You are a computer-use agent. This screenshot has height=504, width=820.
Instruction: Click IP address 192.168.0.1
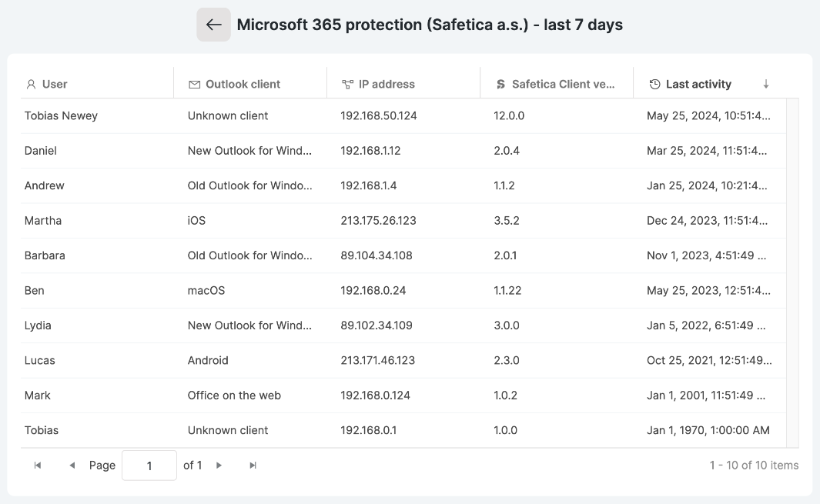[369, 430]
